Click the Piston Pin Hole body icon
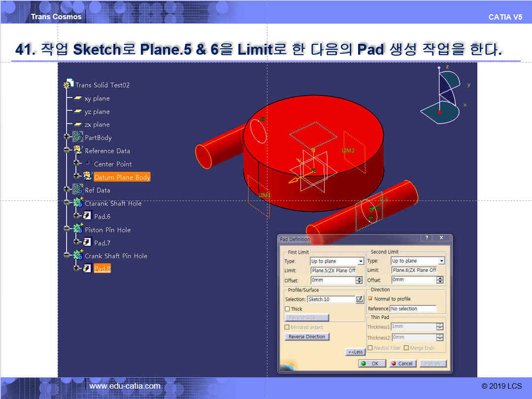This screenshot has width=532, height=399. 78,229
